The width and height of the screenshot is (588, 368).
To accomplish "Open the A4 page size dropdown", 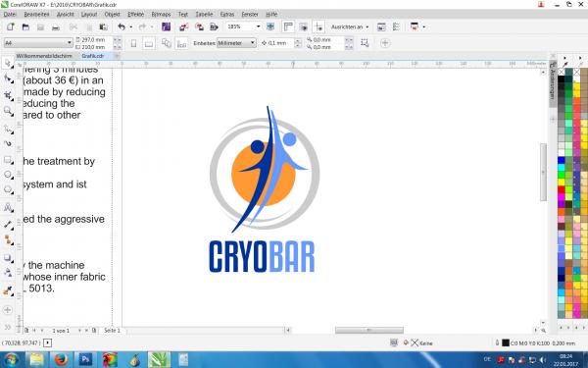I will click(x=38, y=43).
